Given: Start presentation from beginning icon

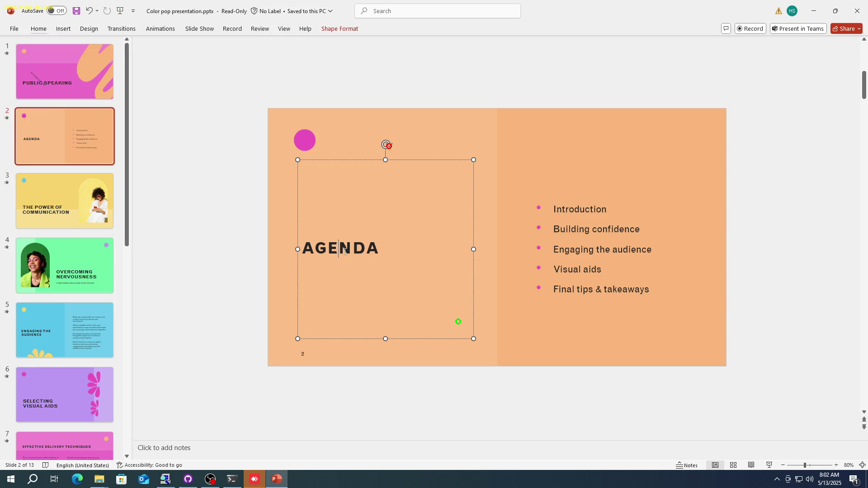Looking at the screenshot, I should tap(120, 11).
